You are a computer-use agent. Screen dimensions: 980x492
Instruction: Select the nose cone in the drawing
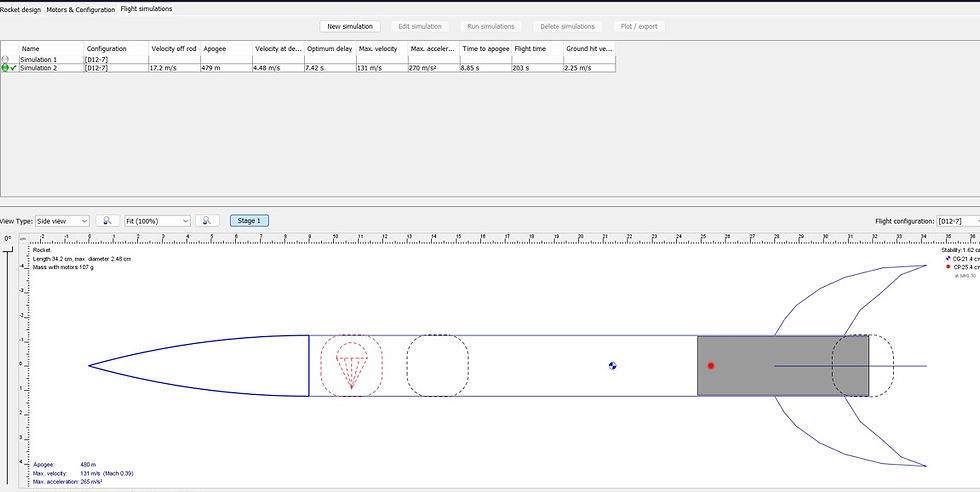[199, 366]
